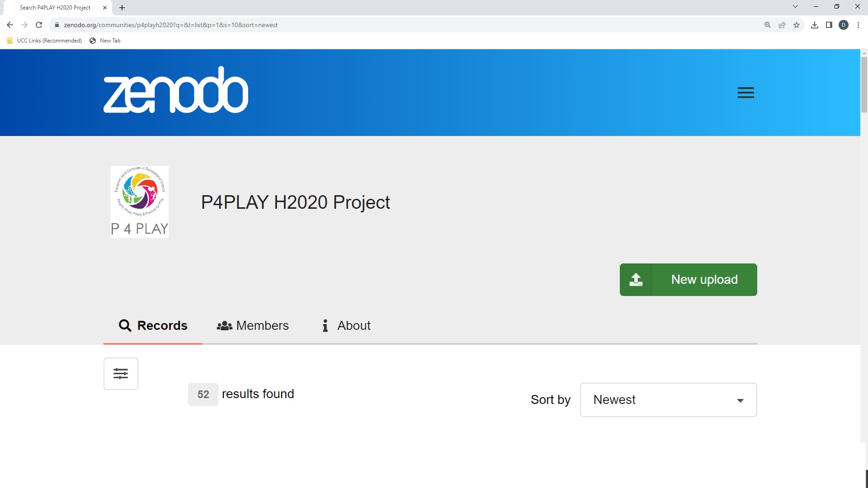Reload the current page
The width and height of the screenshot is (868, 488).
click(x=39, y=25)
